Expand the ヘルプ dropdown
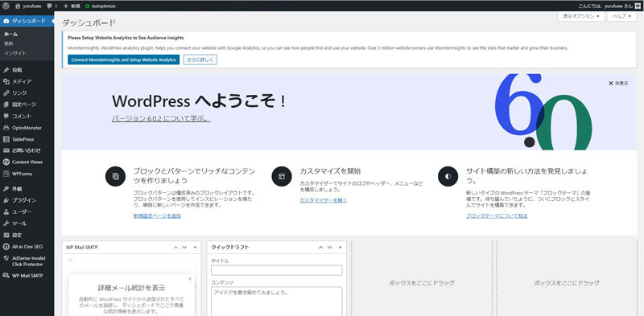This screenshot has width=644, height=316. click(621, 16)
